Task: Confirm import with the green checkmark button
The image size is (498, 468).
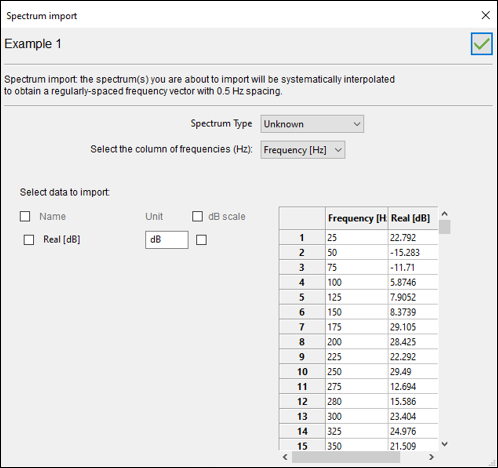Action: 481,44
